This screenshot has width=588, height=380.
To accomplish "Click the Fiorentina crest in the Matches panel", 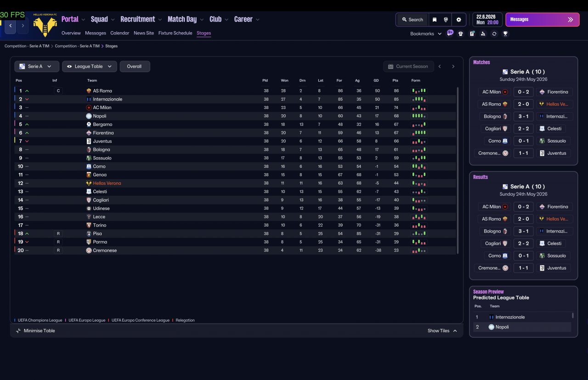I will [x=542, y=92].
